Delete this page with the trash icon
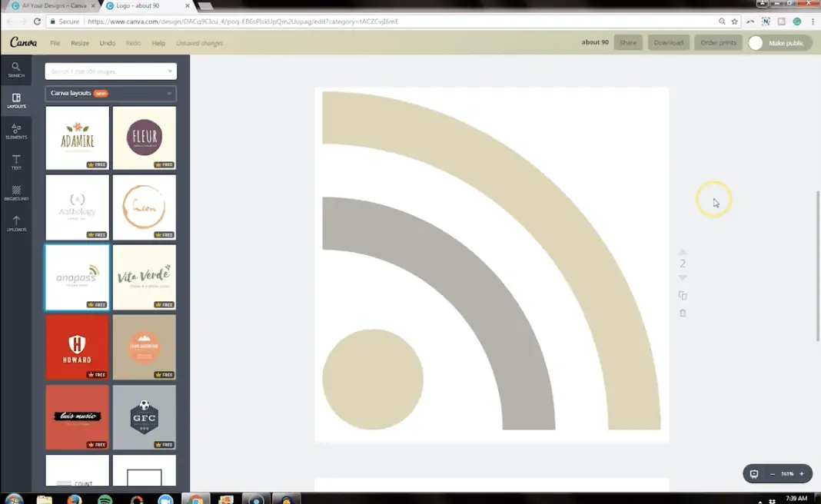 (683, 313)
